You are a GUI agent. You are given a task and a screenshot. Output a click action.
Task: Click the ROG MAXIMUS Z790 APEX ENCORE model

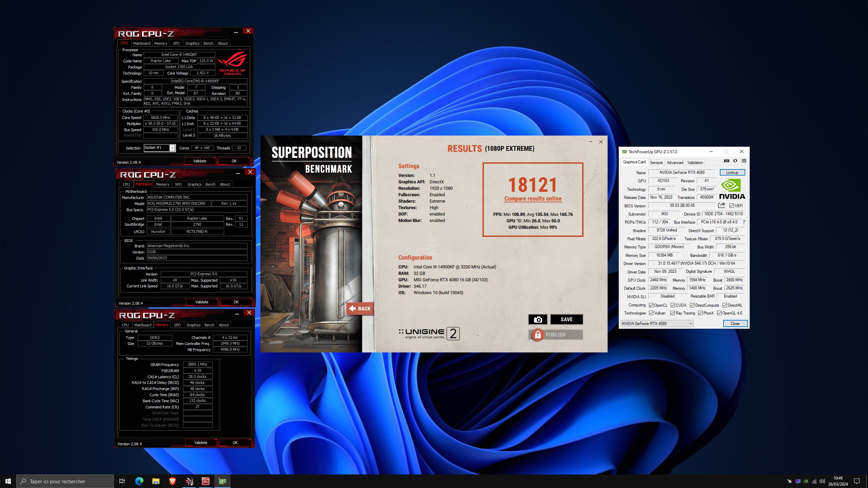[x=178, y=203]
